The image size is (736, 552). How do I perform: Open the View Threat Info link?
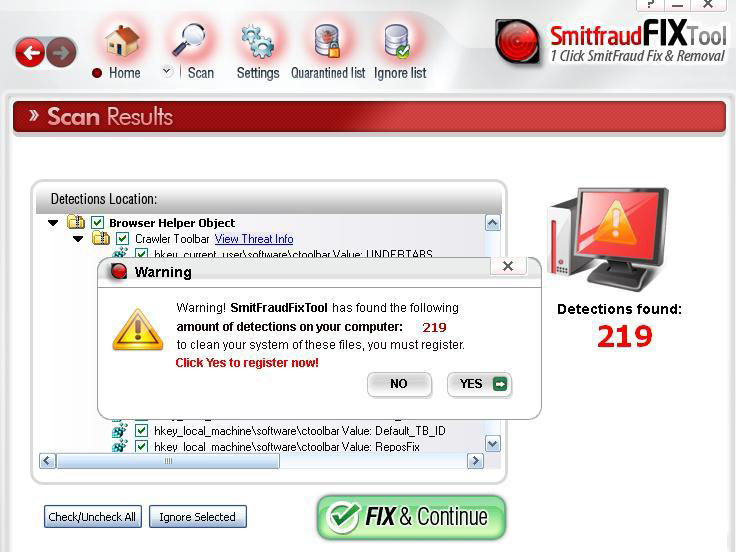[x=254, y=238]
